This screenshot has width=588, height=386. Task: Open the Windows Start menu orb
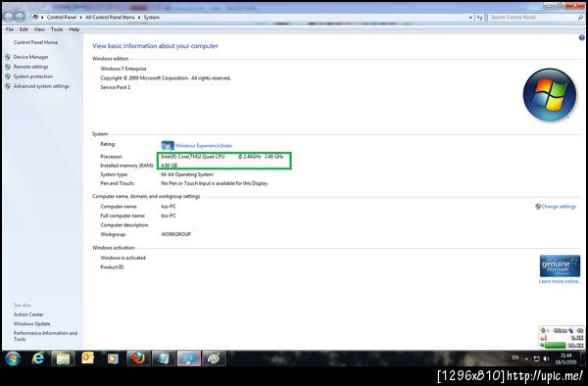pyautogui.click(x=13, y=359)
